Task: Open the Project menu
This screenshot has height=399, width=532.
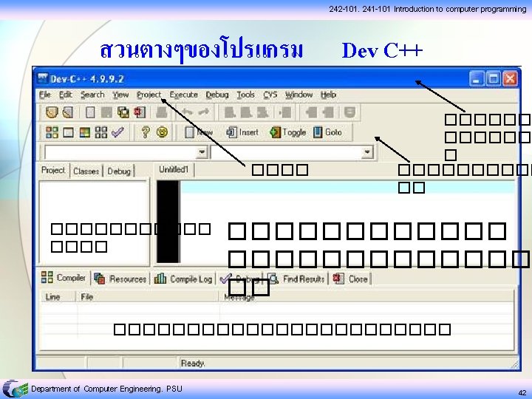Action: [x=149, y=95]
